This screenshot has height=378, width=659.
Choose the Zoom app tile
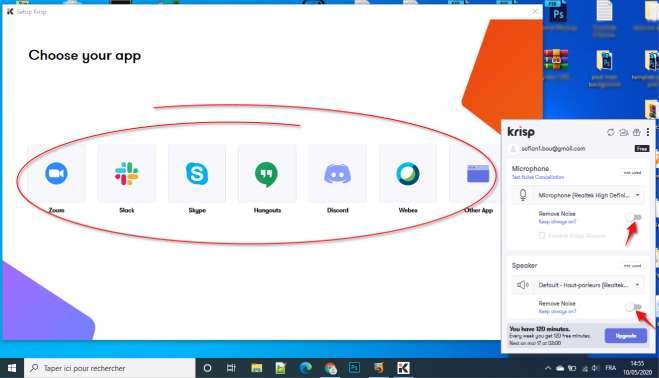pos(56,174)
